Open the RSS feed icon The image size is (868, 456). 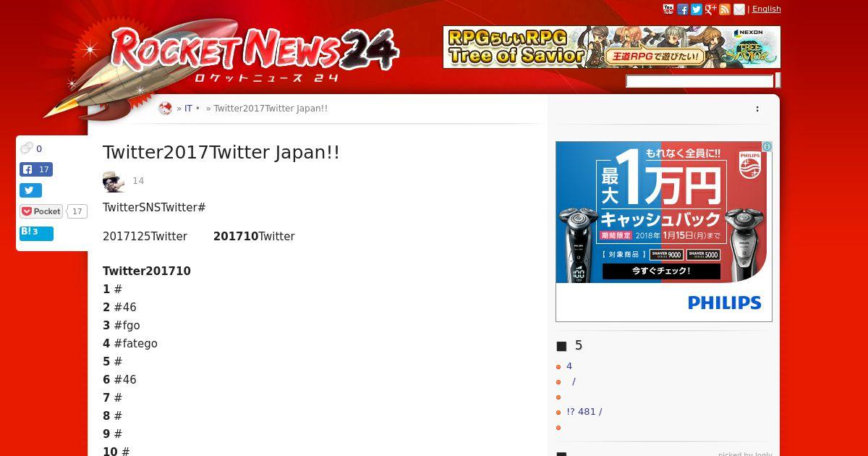[725, 9]
